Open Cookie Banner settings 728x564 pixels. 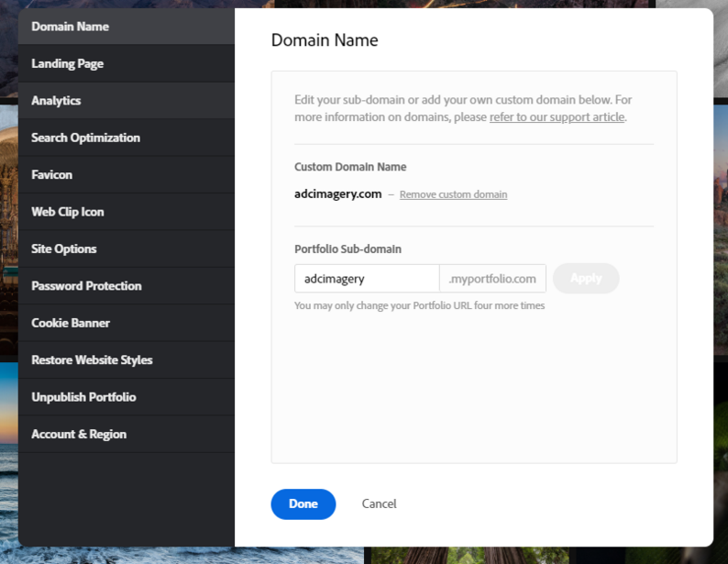click(x=127, y=323)
